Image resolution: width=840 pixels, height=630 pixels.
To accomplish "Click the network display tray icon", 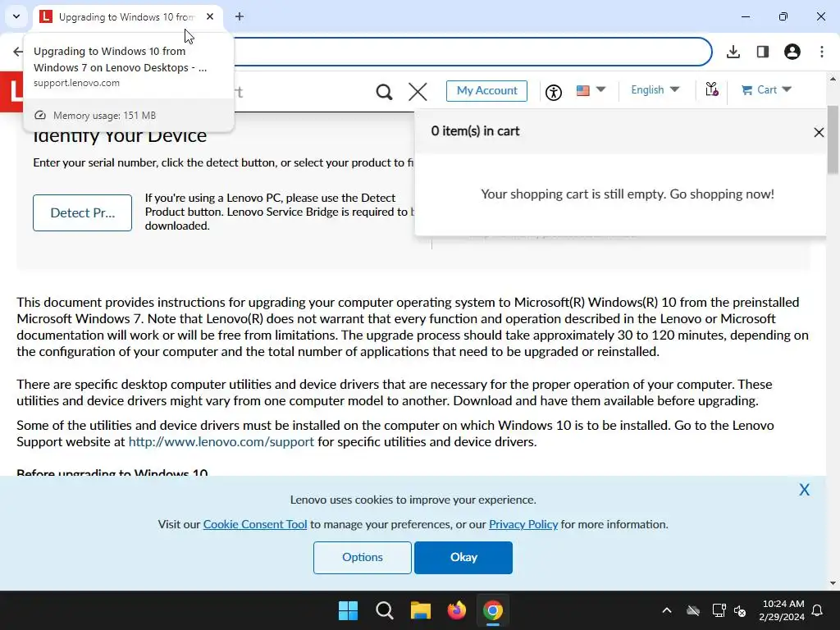I will (x=719, y=610).
